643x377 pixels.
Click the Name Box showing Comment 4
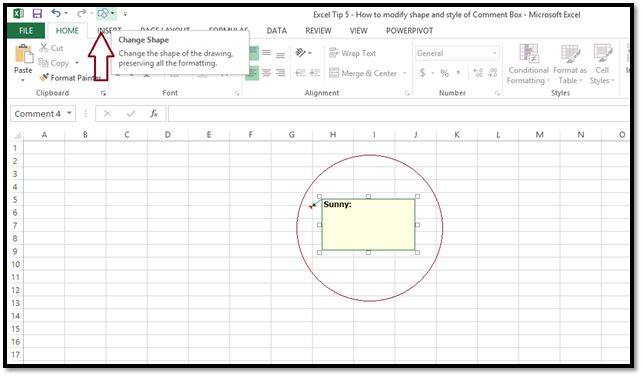[x=38, y=114]
